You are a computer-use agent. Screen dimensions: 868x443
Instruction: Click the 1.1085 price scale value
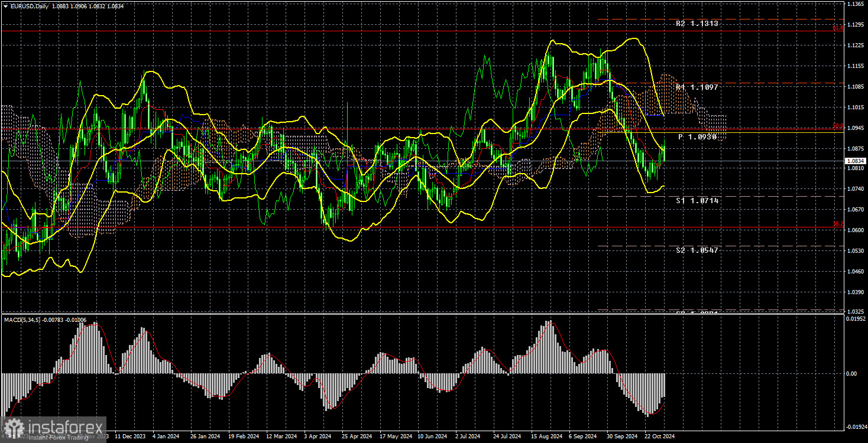pyautogui.click(x=854, y=86)
